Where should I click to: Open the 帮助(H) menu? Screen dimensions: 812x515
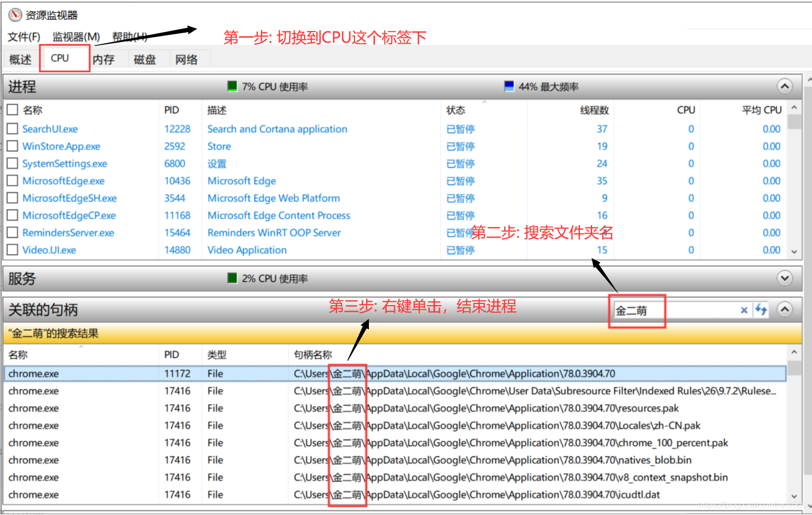130,37
